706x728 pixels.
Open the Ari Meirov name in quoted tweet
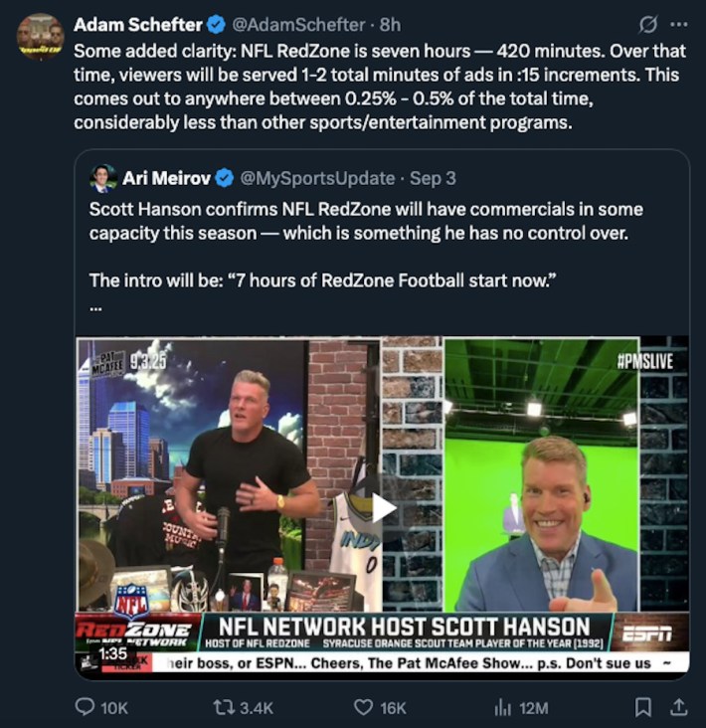[166, 178]
